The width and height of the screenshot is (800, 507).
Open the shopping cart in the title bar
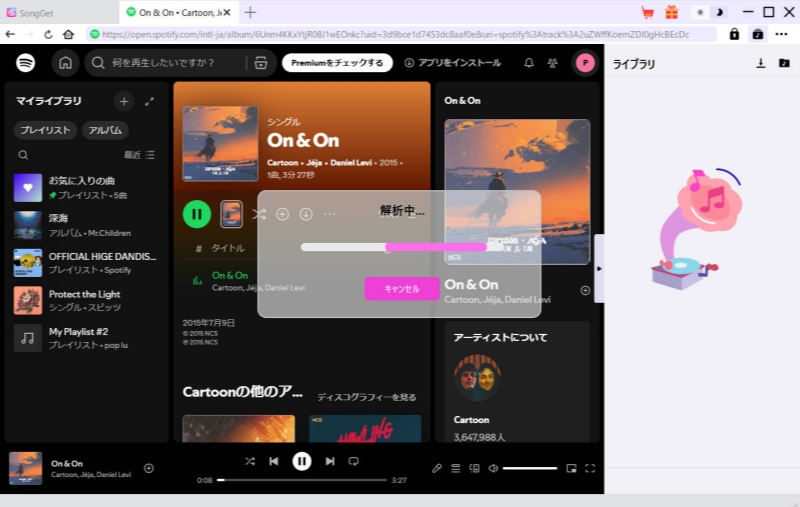coord(648,12)
